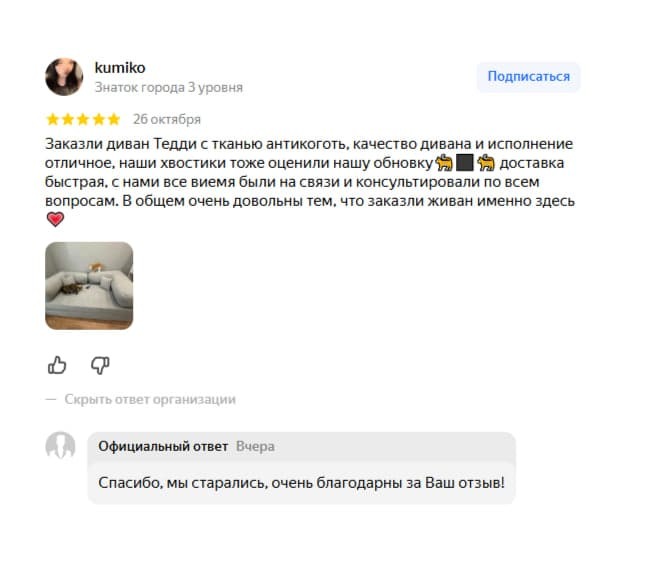
Task: Click the Вчера reply timestamp
Action: click(255, 446)
